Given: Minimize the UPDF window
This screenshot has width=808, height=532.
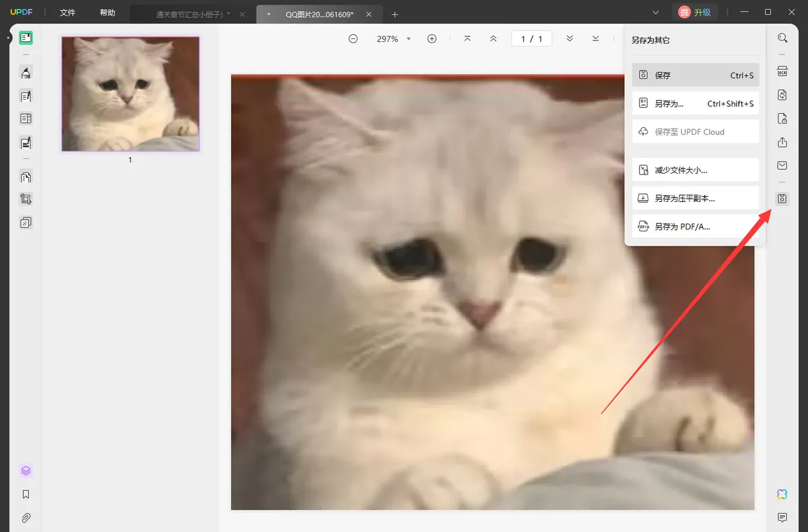Looking at the screenshot, I should 743,12.
